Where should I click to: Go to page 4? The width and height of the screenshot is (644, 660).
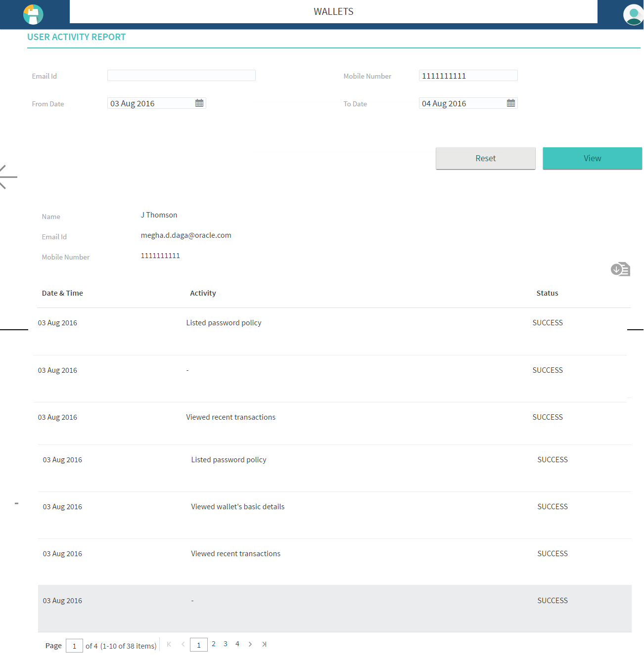click(x=237, y=644)
